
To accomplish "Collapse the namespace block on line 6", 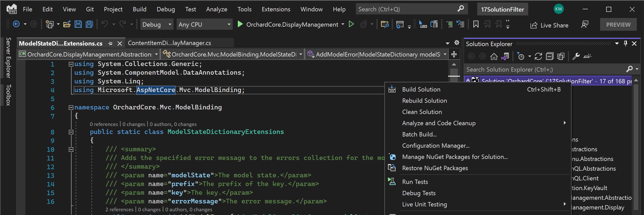I will tap(71, 108).
